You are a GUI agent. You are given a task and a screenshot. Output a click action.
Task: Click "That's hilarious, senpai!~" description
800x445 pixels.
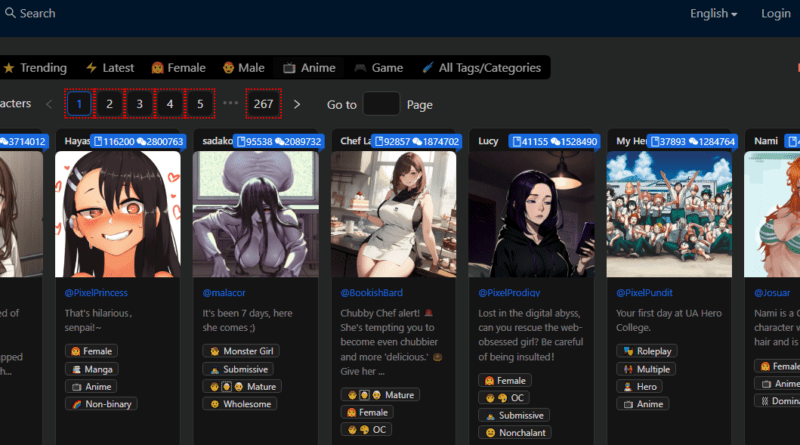(98, 320)
